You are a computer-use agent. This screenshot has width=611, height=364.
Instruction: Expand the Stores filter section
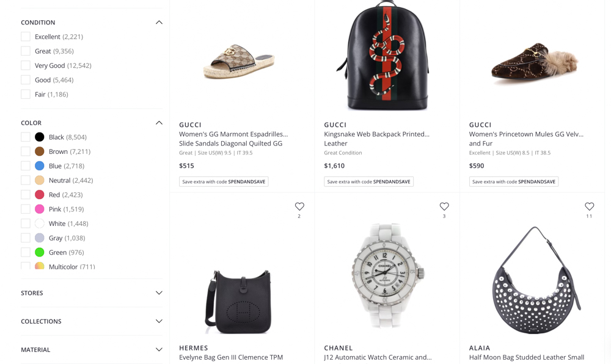(159, 293)
